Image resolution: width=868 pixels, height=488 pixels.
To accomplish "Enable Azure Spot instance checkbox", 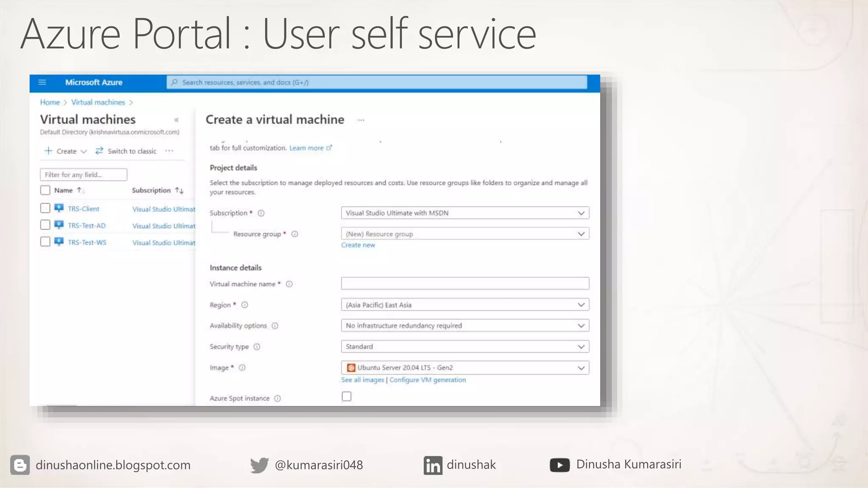I will [x=347, y=396].
